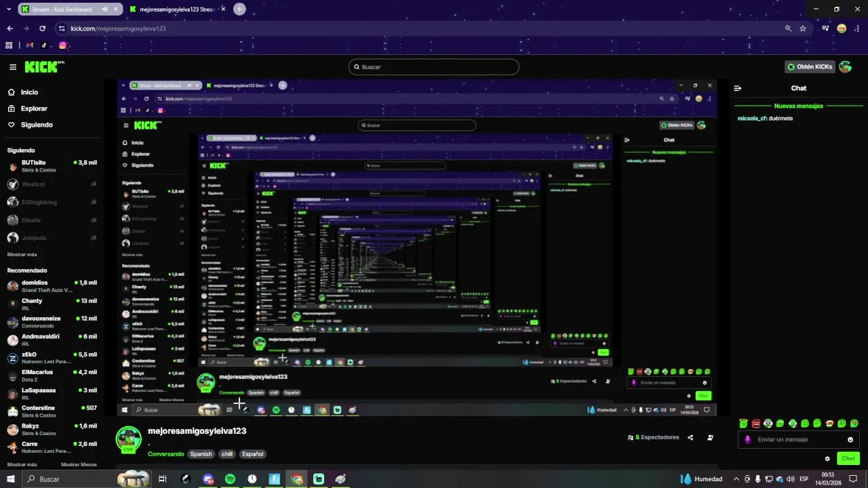Open the browser apps grid shortcut
Screen dimensions: 868x488
9,45
